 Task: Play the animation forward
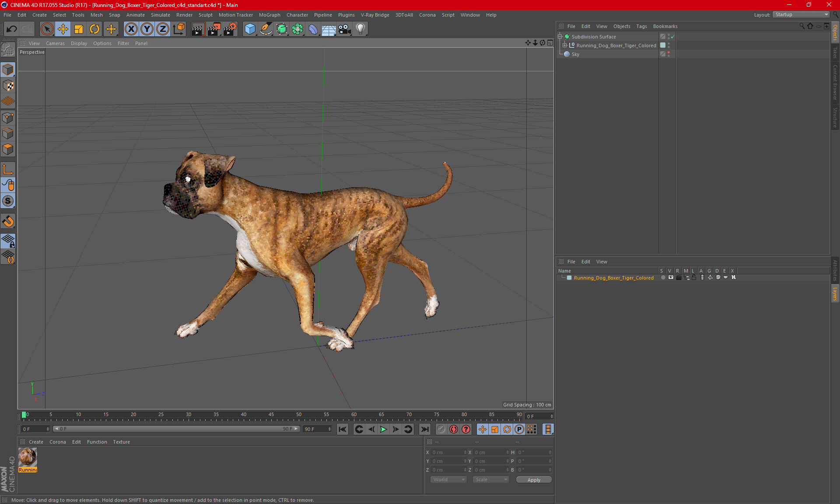coord(383,429)
